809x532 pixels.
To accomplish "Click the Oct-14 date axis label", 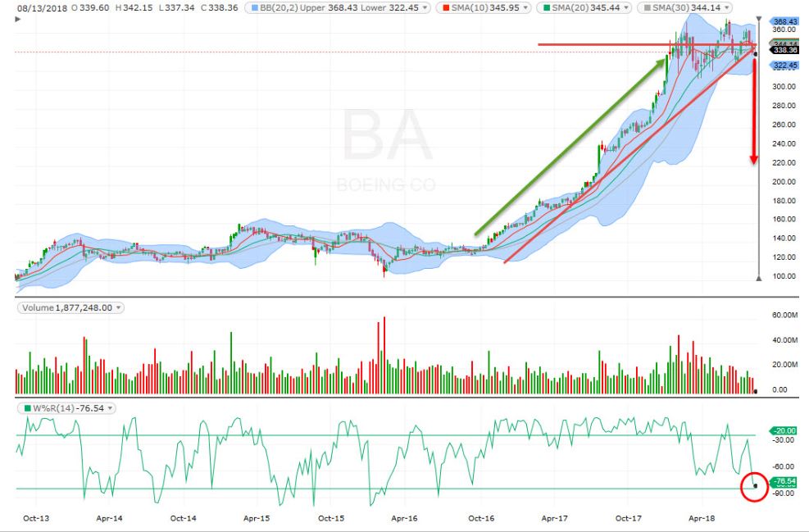I will coord(183,518).
